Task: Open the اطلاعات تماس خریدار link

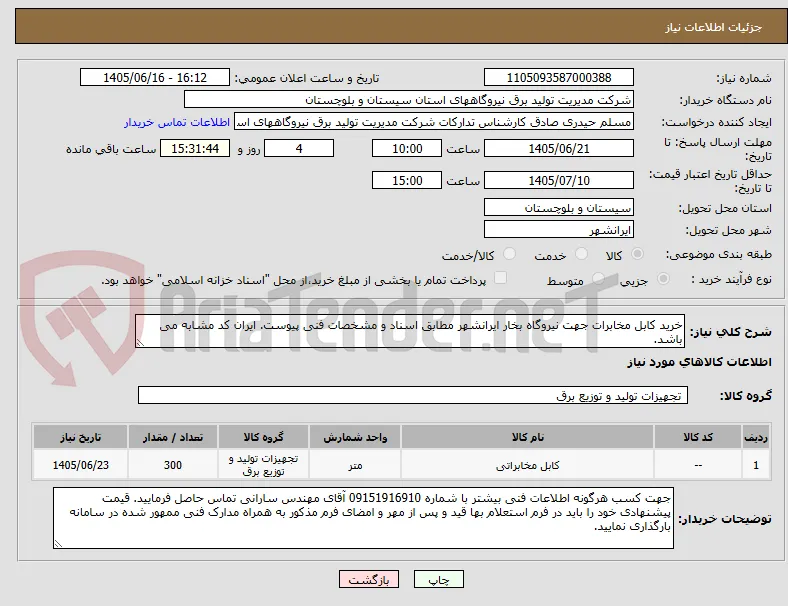Action: [x=177, y=122]
